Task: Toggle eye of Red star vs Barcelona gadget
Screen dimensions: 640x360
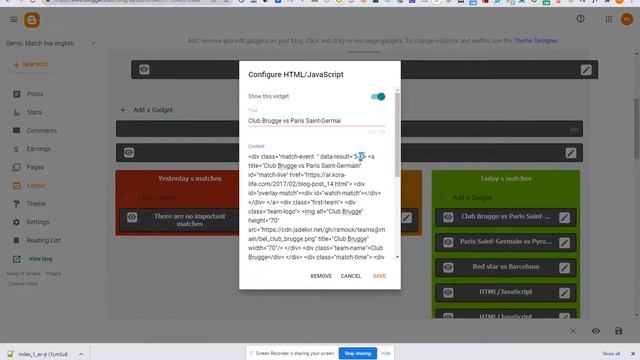Action: click(448, 268)
